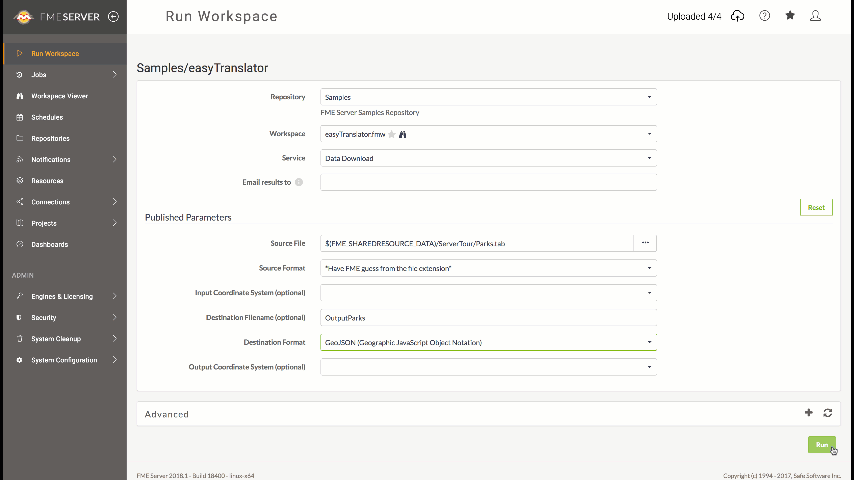This screenshot has width=854, height=480.
Task: Expand the Jobs submenu chevron
Action: point(114,75)
